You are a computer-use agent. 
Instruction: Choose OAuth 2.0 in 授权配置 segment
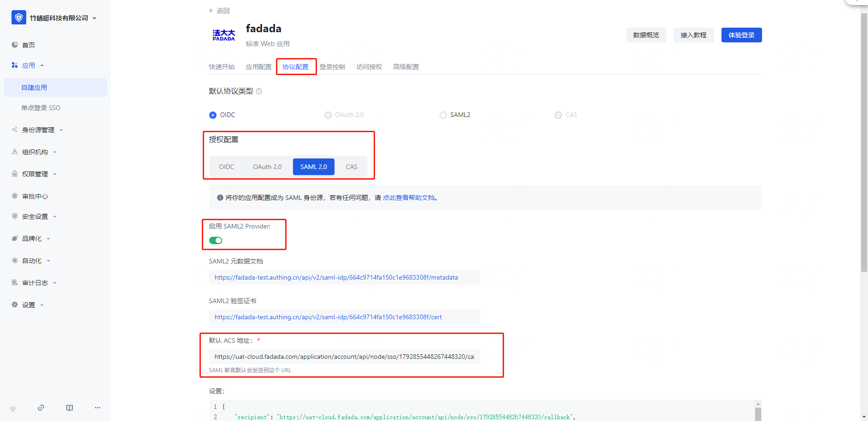coord(267,167)
